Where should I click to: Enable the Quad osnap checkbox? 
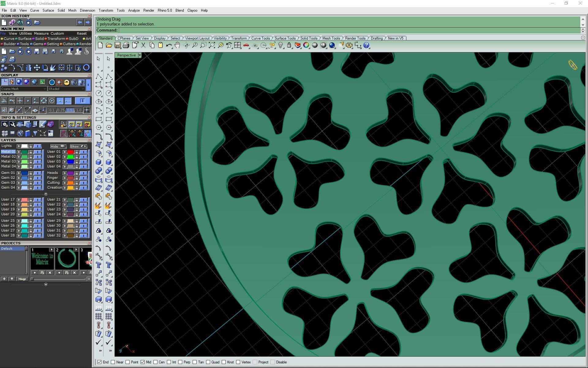coord(208,362)
